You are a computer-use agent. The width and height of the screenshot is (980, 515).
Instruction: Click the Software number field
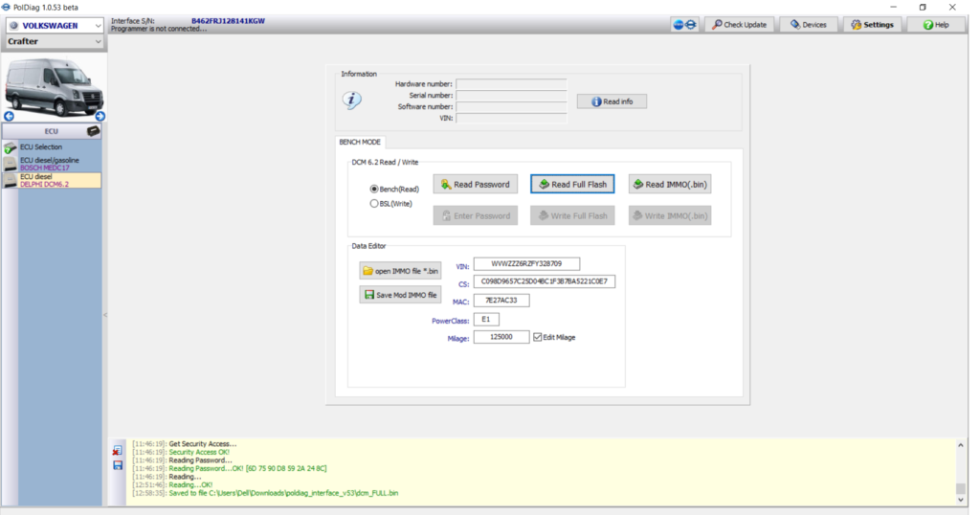click(x=511, y=106)
